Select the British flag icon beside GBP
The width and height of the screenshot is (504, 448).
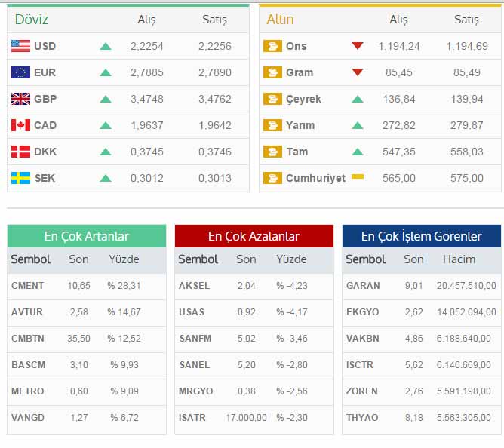pos(20,99)
